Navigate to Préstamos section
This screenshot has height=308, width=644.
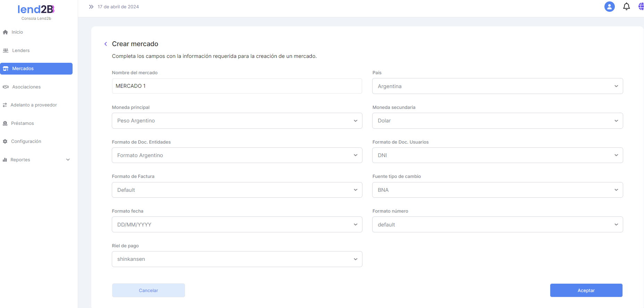click(22, 123)
